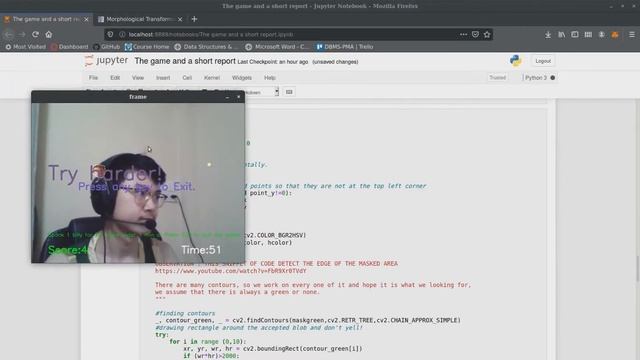Open DBMS-PMA Trello bookmark
640x360 pixels.
pyautogui.click(x=345, y=47)
